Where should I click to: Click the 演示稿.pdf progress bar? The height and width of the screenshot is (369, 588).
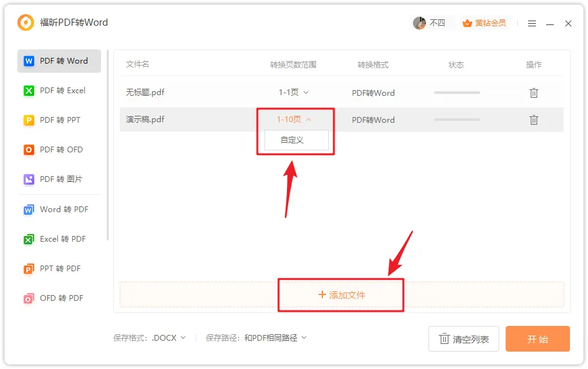click(457, 120)
